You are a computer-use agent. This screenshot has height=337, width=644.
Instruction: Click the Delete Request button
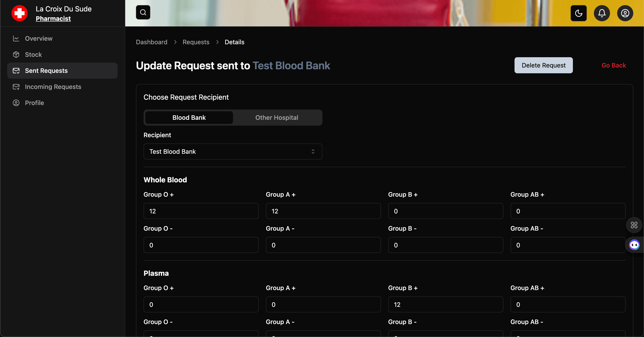coord(543,65)
